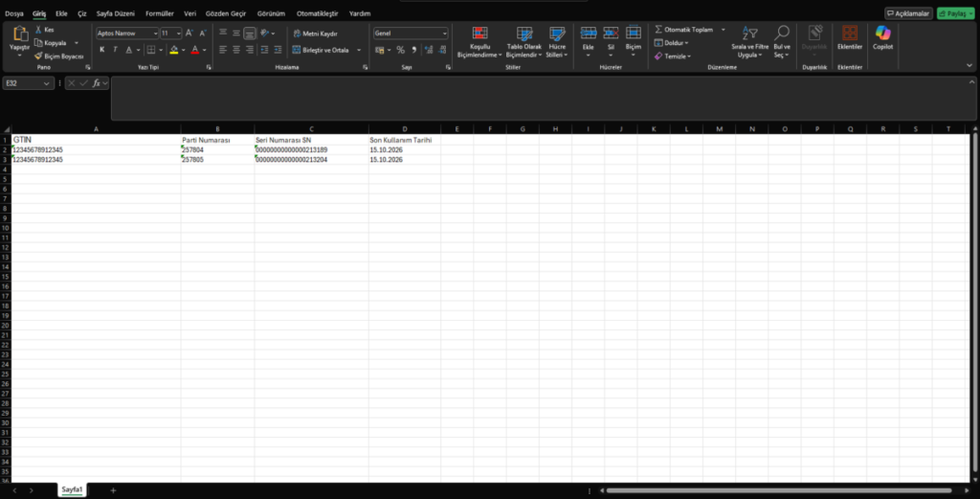Open the Eklentiler add-ins
This screenshot has height=499, width=980.
(850, 37)
